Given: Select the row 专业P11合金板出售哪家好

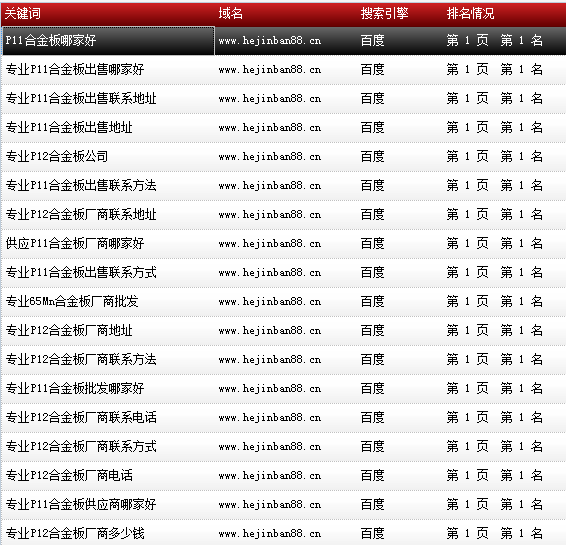Looking at the screenshot, I should [x=284, y=70].
